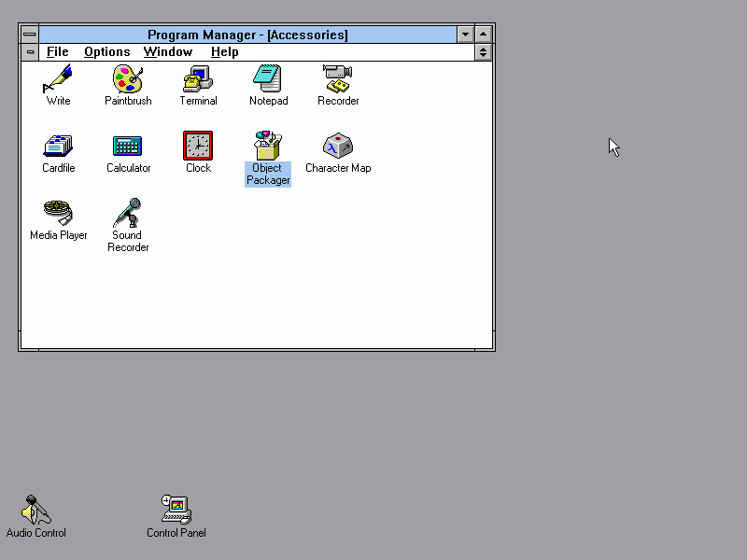Click the Audio Control desktop icon
747x560 pixels.
(x=36, y=510)
